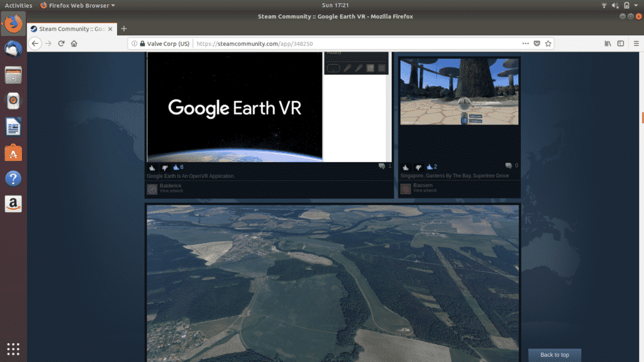Image resolution: width=644 pixels, height=362 pixels.
Task: Open the Singapore Gardens By The Bay thumbnail
Action: pyautogui.click(x=459, y=92)
